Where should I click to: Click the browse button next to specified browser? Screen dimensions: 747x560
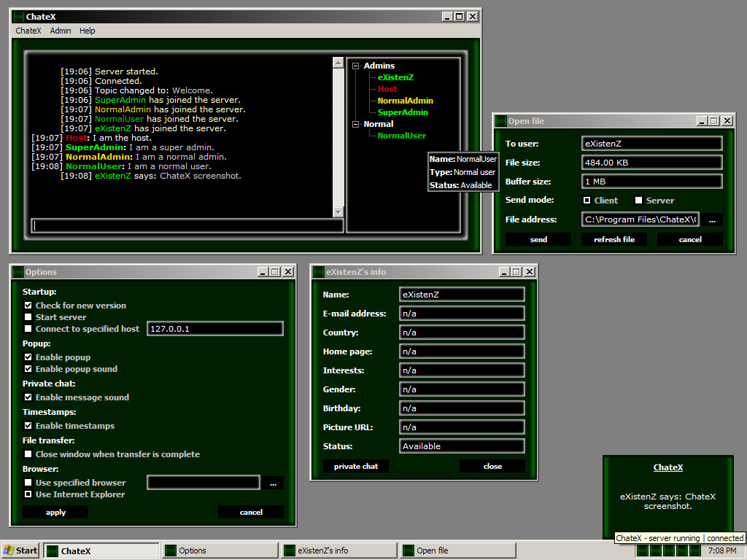pyautogui.click(x=273, y=483)
